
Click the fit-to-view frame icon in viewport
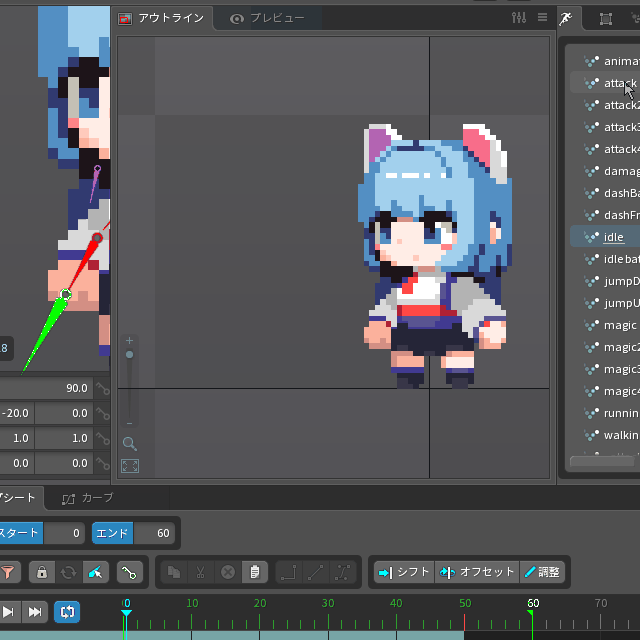(130, 466)
